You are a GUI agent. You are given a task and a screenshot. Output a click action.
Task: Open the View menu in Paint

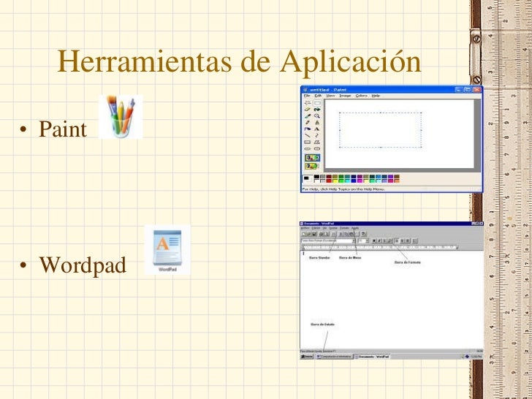[330, 96]
